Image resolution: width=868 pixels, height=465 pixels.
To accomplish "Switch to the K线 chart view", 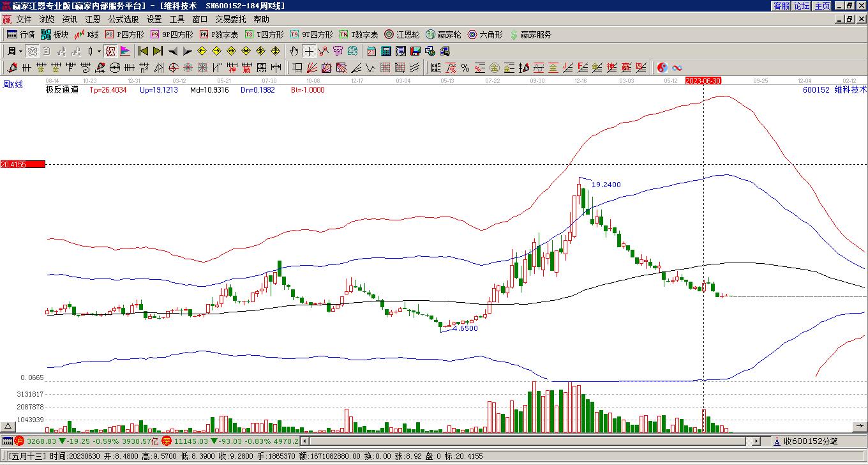I will 87,34.
